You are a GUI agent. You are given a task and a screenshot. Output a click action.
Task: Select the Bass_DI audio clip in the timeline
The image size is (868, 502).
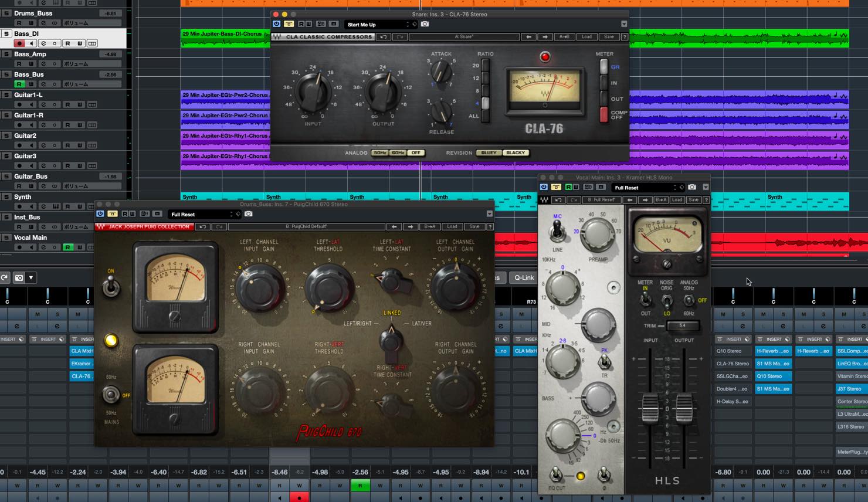pyautogui.click(x=515, y=38)
